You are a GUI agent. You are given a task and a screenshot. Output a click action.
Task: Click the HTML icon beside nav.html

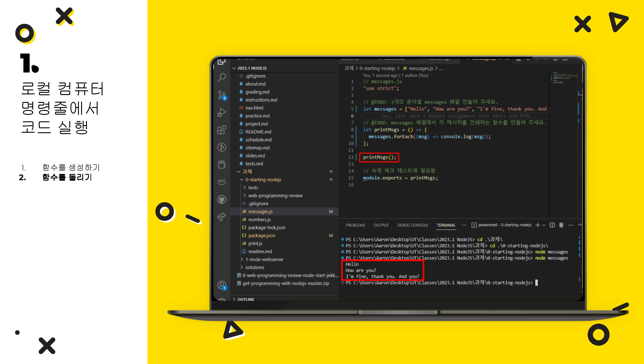[x=241, y=108]
